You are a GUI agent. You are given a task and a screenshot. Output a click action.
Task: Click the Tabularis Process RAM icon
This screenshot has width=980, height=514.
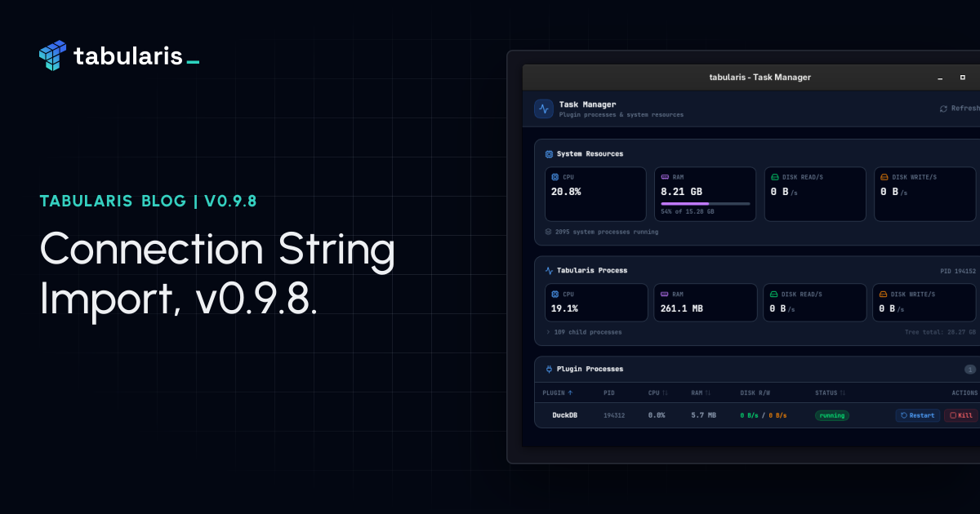665,295
